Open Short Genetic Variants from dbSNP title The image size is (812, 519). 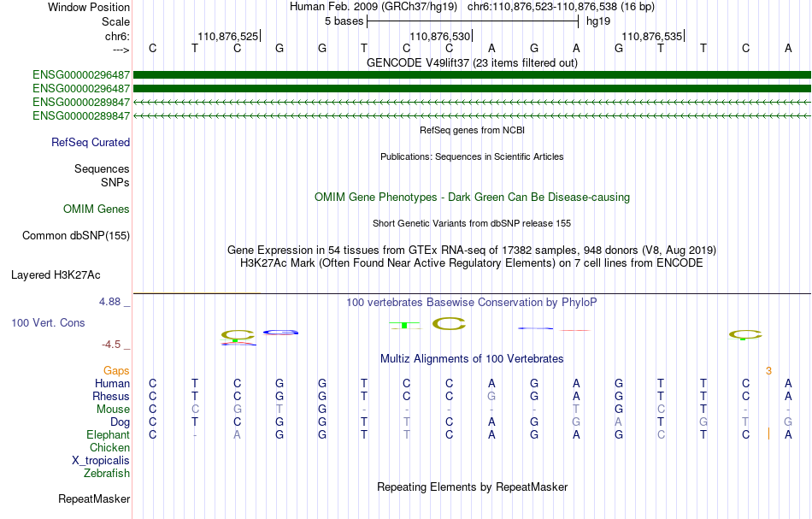pyautogui.click(x=472, y=223)
